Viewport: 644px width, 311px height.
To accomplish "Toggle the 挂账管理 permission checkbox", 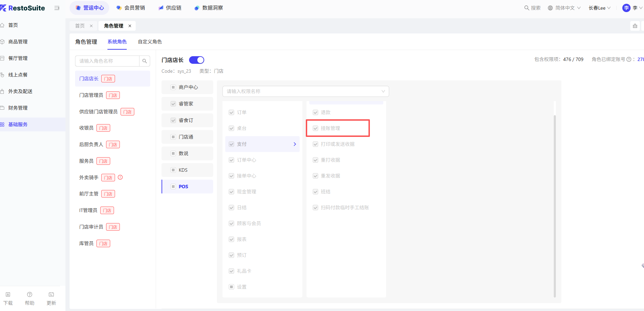I will [315, 128].
